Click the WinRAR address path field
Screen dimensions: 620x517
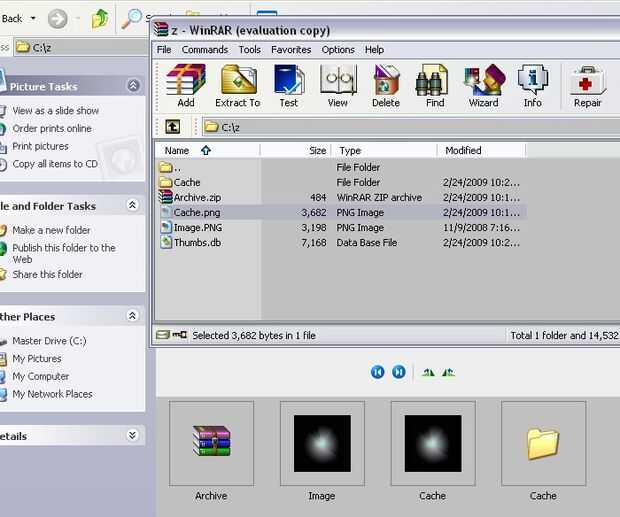tap(411, 127)
